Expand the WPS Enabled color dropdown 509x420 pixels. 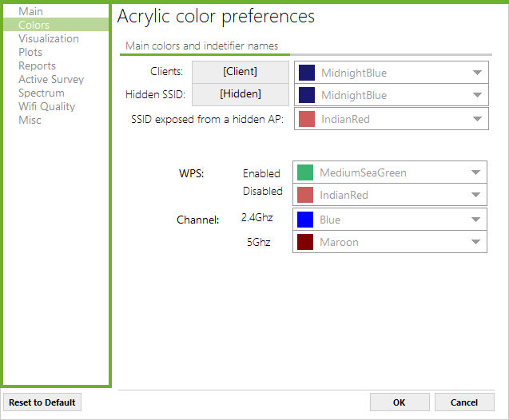coord(475,172)
